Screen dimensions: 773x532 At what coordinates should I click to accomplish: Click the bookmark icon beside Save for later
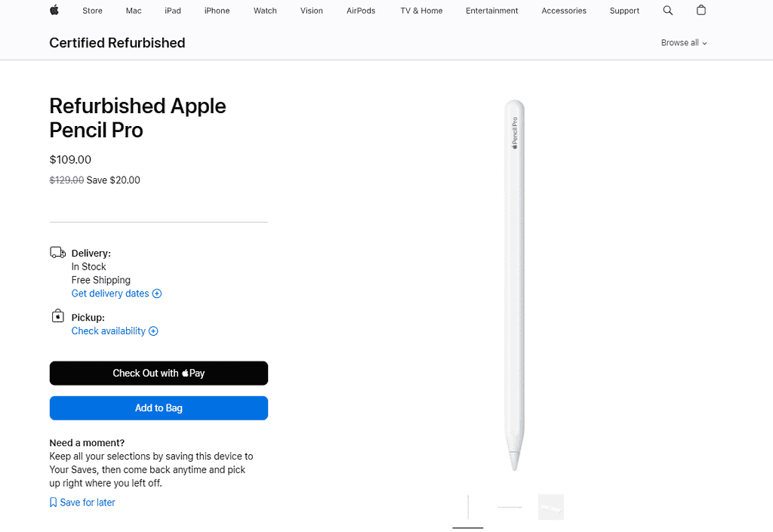click(x=53, y=502)
